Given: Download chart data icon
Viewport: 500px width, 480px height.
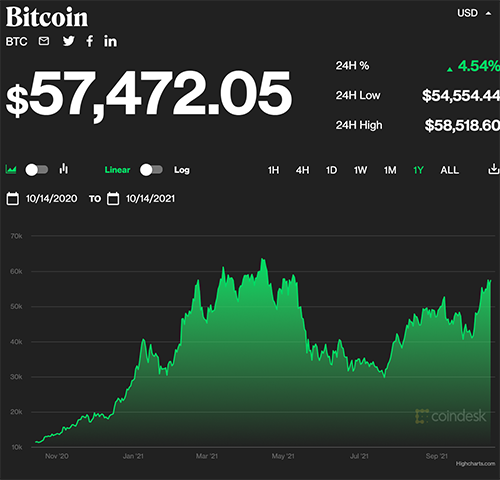Looking at the screenshot, I should [493, 169].
